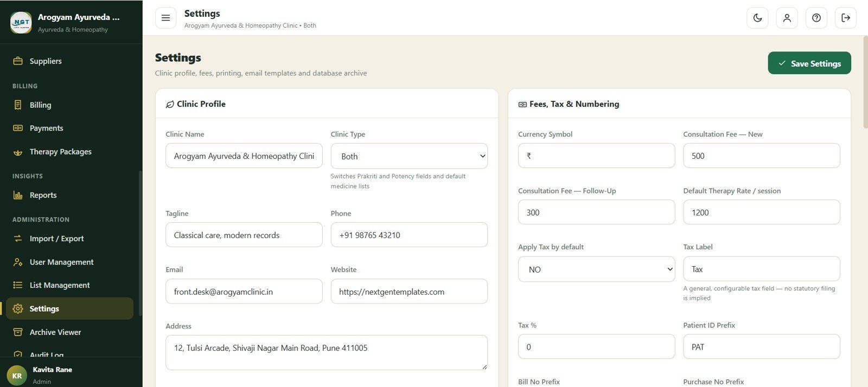Click the logout icon in top bar

coord(846,18)
